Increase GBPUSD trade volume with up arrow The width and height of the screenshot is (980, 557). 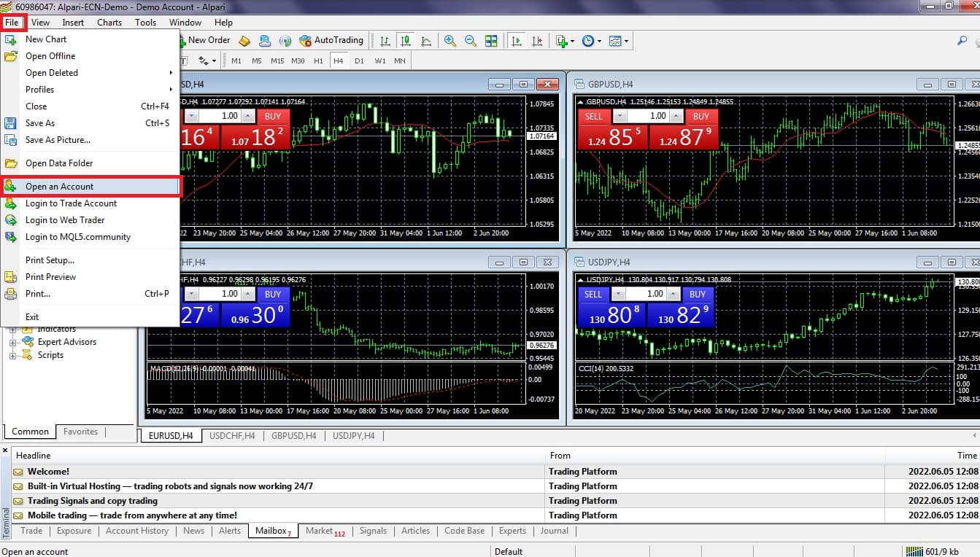[675, 116]
